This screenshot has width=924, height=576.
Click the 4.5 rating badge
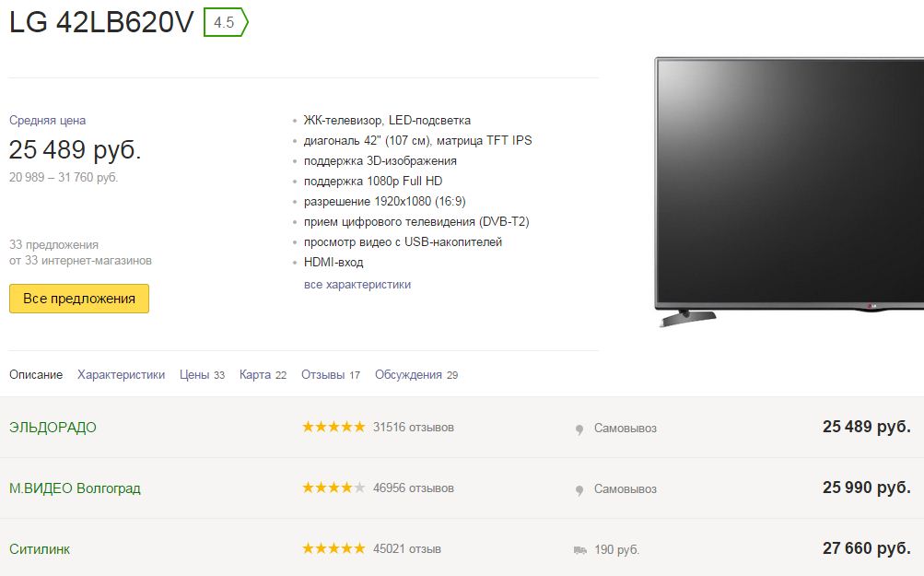click(226, 22)
